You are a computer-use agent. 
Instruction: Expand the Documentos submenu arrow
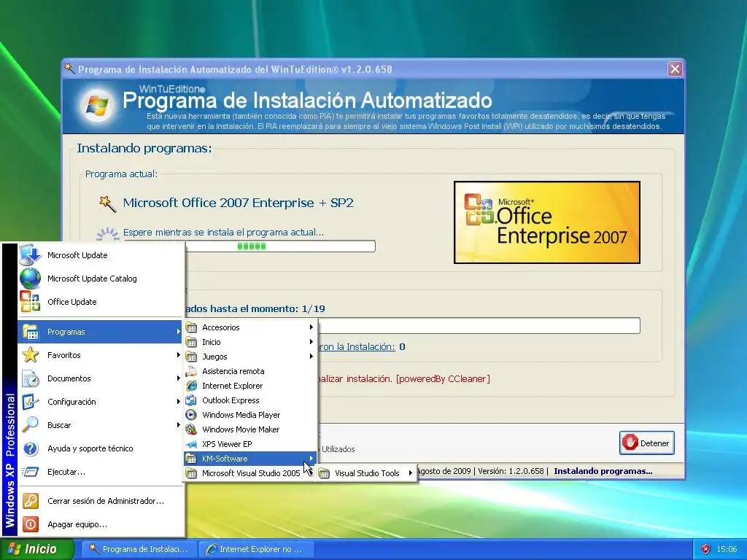(179, 378)
